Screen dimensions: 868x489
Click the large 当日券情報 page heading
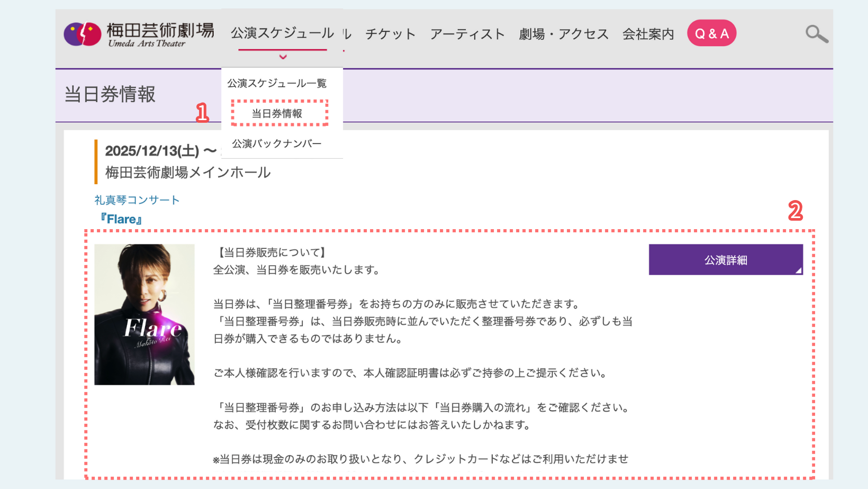110,95
